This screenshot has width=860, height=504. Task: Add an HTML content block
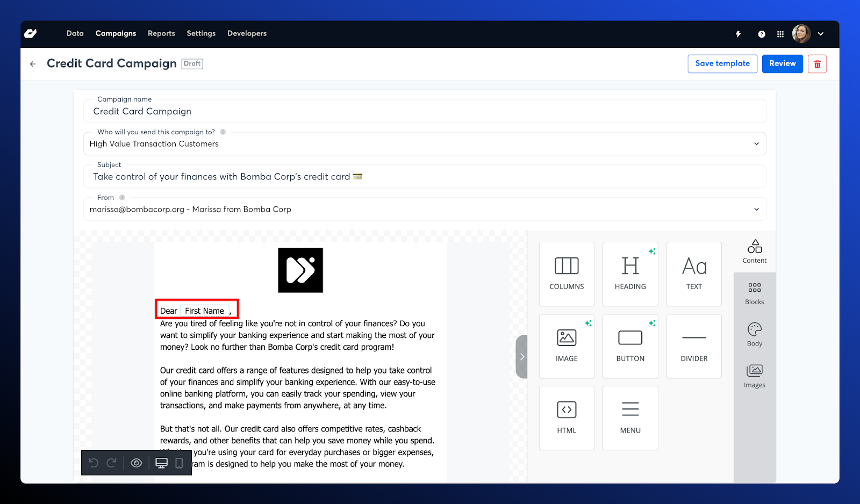[567, 418]
